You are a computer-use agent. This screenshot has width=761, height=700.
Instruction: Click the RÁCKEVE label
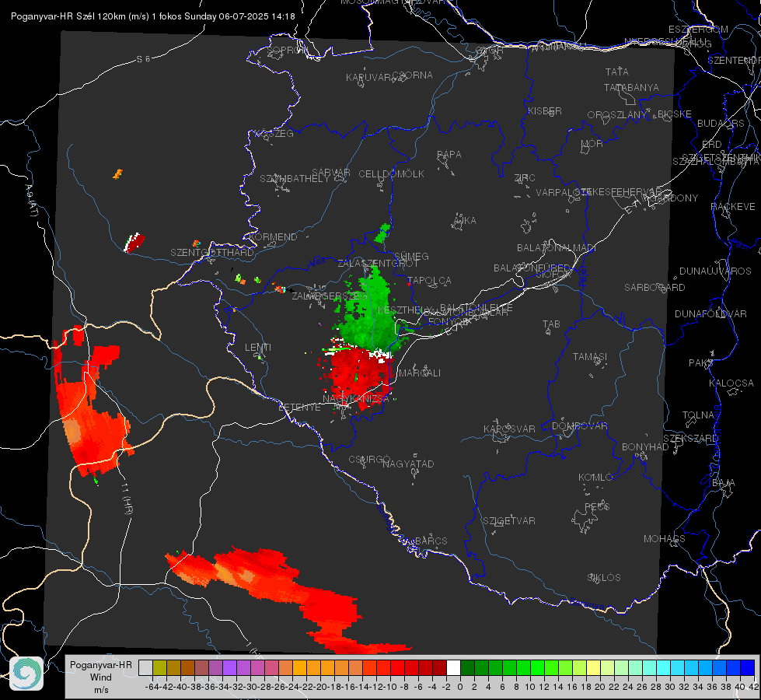pos(733,207)
